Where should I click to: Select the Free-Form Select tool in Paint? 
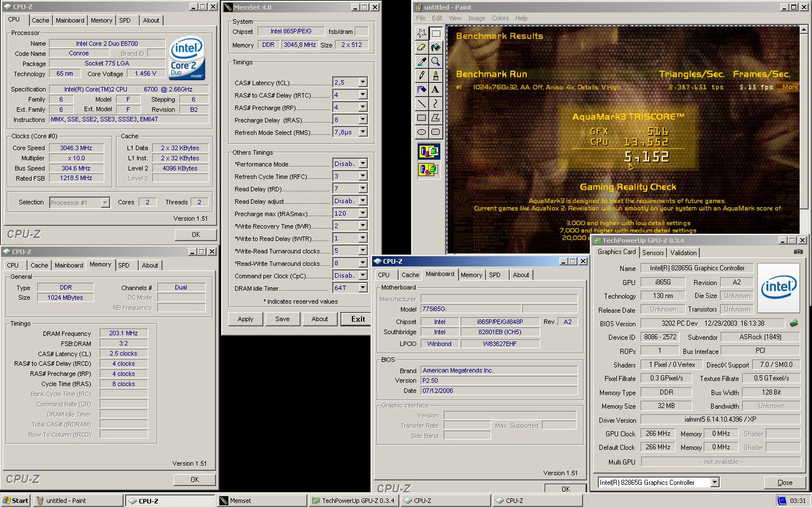[422, 34]
